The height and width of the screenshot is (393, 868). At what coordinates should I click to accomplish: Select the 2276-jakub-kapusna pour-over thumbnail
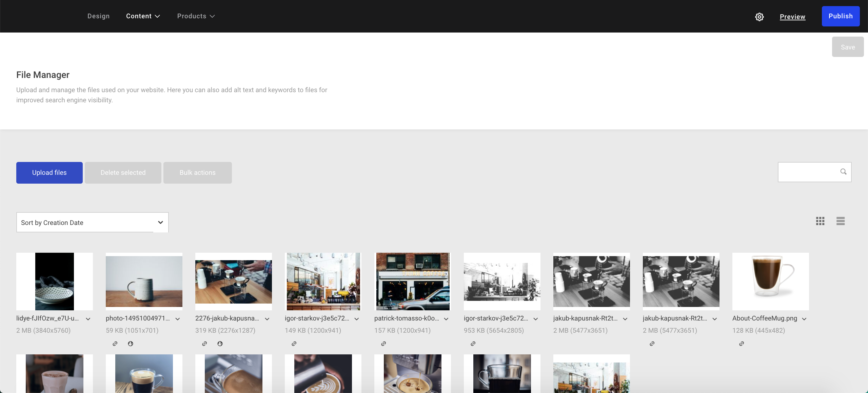pyautogui.click(x=234, y=282)
